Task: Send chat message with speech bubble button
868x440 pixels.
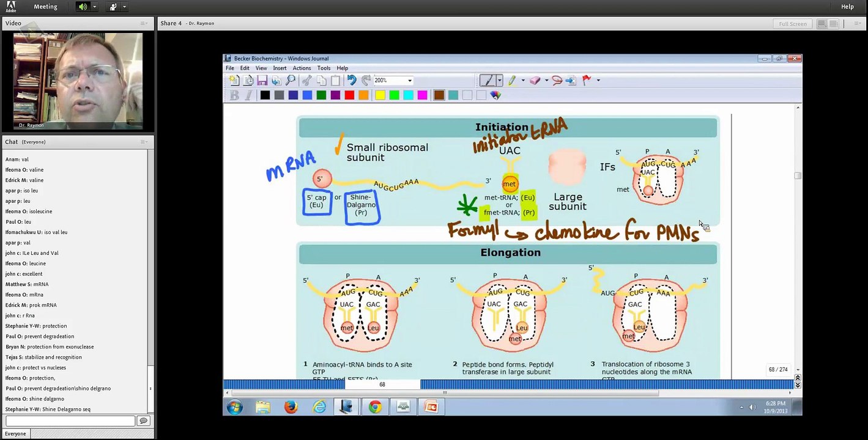Action: (x=143, y=420)
